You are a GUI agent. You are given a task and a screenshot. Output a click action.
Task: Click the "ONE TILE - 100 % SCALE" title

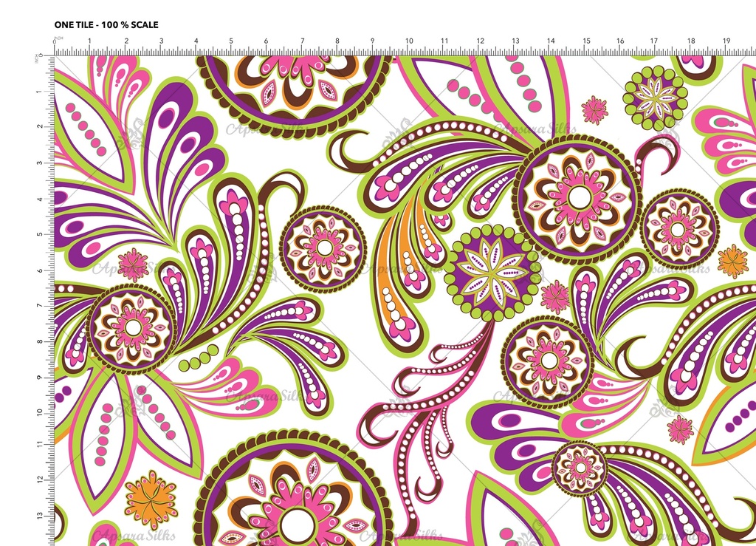[106, 24]
